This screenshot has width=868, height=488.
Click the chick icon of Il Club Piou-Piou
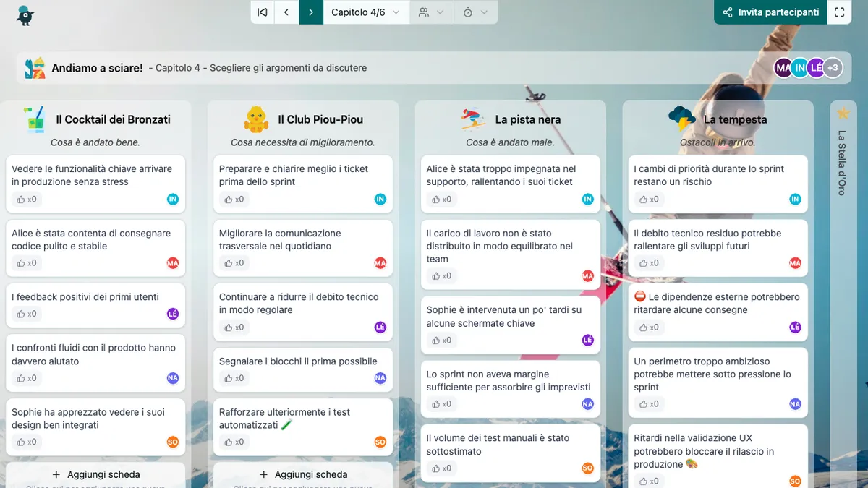tap(256, 119)
